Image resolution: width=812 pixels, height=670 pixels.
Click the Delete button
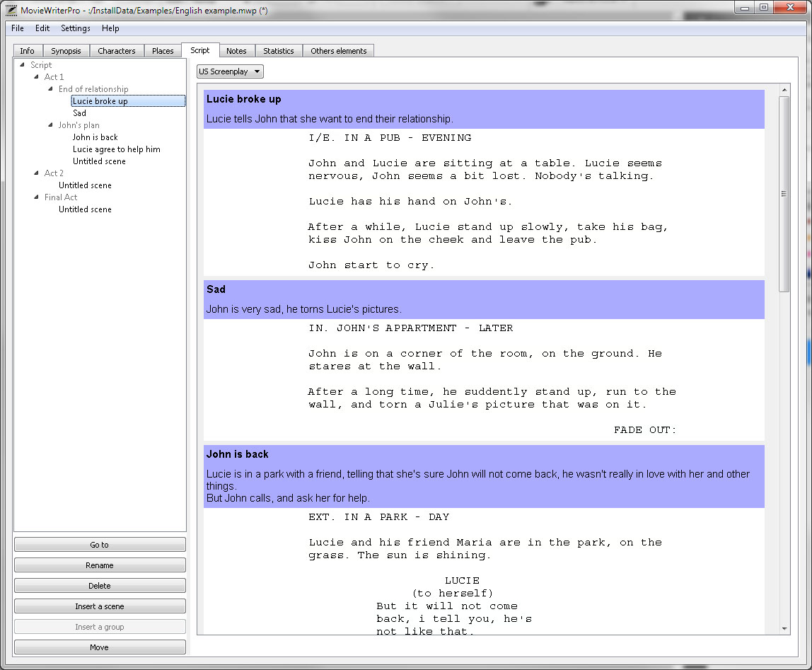pos(100,586)
